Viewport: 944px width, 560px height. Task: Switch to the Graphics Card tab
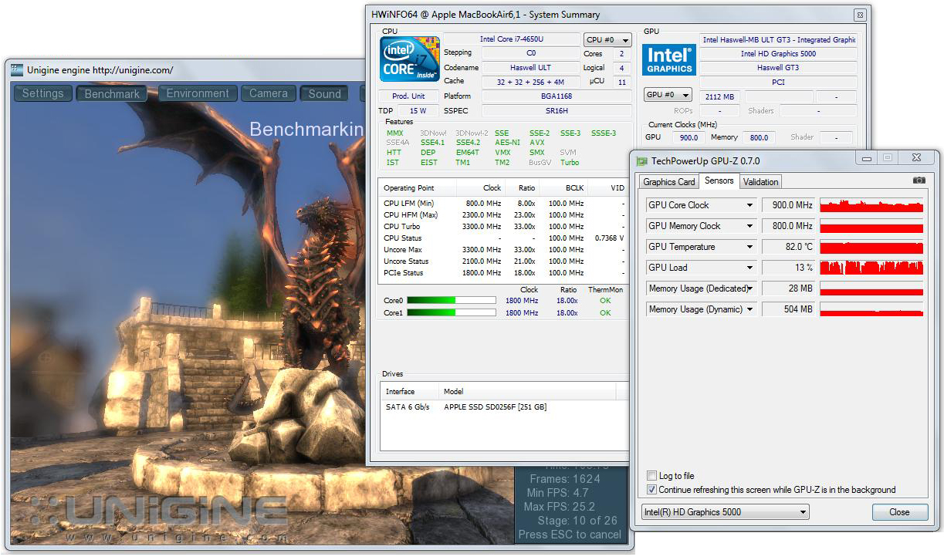coord(669,182)
